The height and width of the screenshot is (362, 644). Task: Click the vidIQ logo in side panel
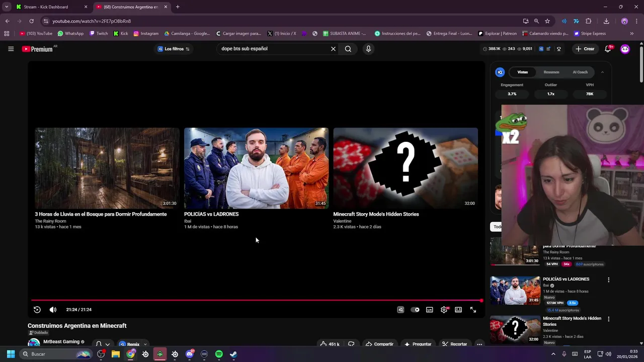(x=500, y=72)
